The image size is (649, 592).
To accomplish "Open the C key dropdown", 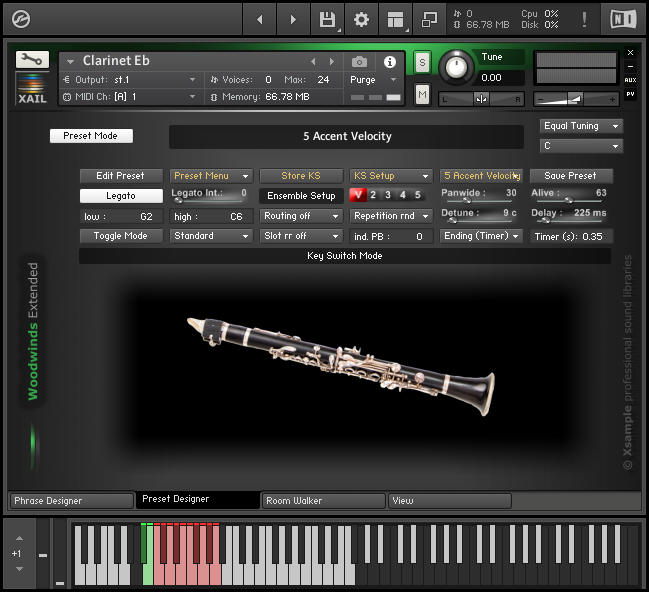I will point(581,146).
